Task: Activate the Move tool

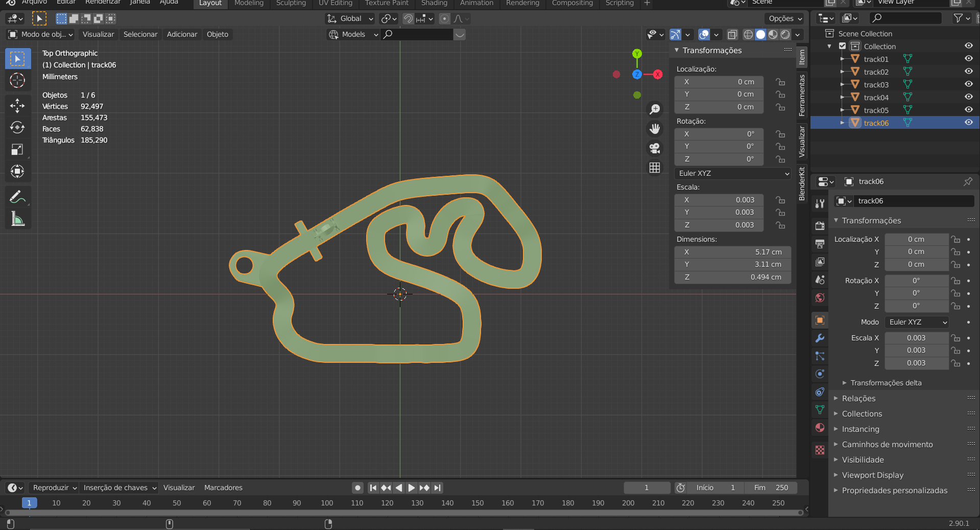Action: pyautogui.click(x=17, y=106)
